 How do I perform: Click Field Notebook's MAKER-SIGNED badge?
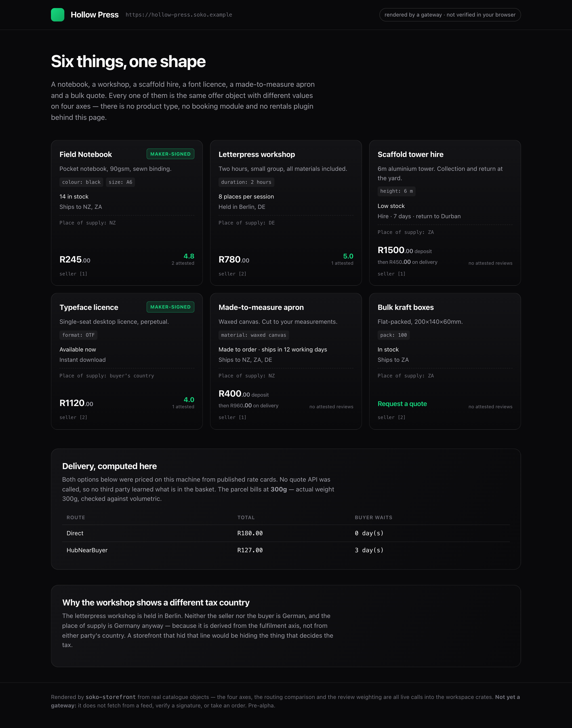coord(170,154)
